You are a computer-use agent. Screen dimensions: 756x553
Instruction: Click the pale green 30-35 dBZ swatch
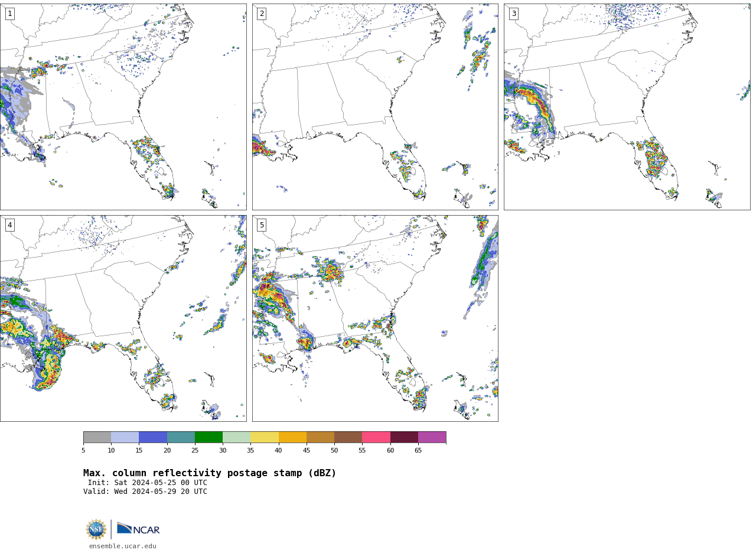pyautogui.click(x=236, y=437)
